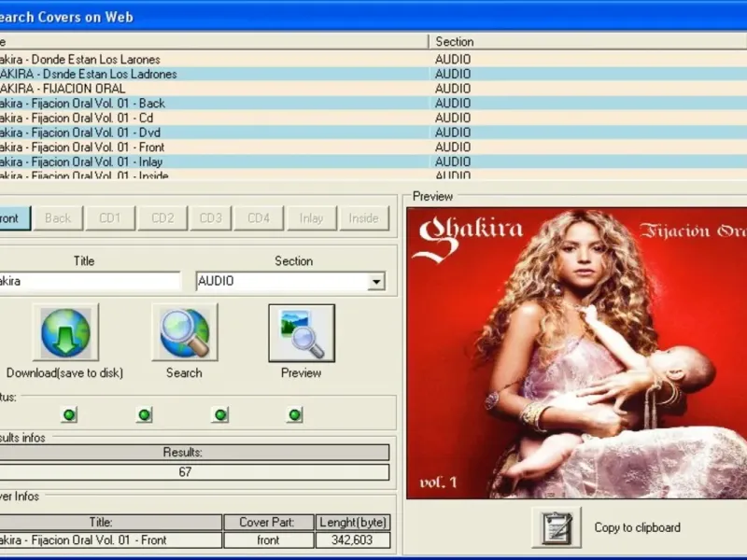Click the first green status indicator
Image resolution: width=747 pixels, height=560 pixels.
[69, 414]
